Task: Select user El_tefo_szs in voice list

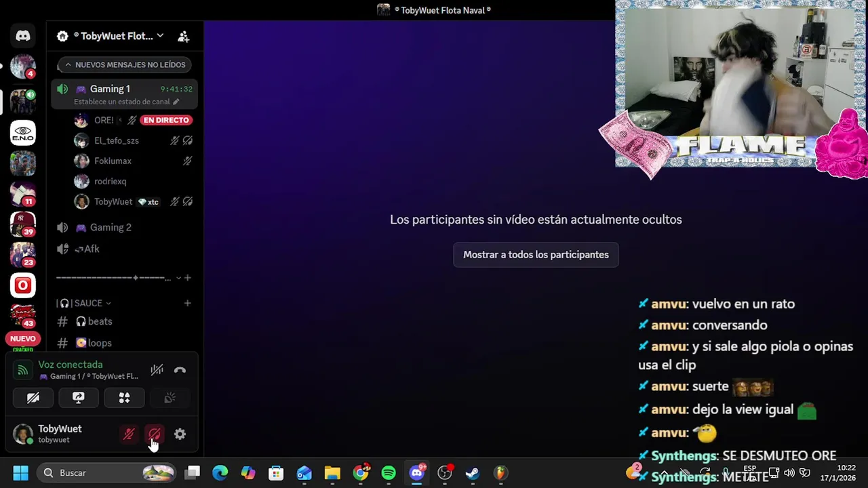Action: click(134, 140)
